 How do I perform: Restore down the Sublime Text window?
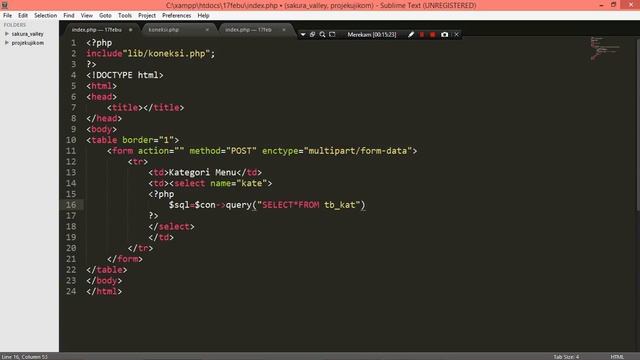[x=613, y=5]
